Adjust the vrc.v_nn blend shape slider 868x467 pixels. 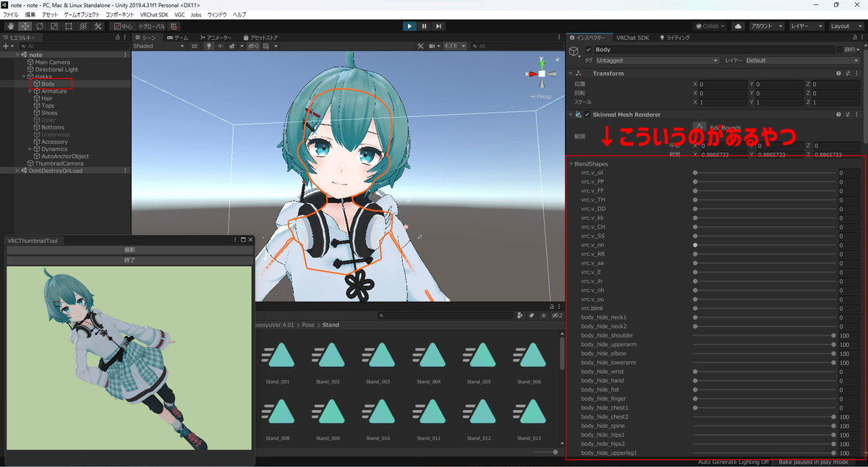click(x=764, y=245)
